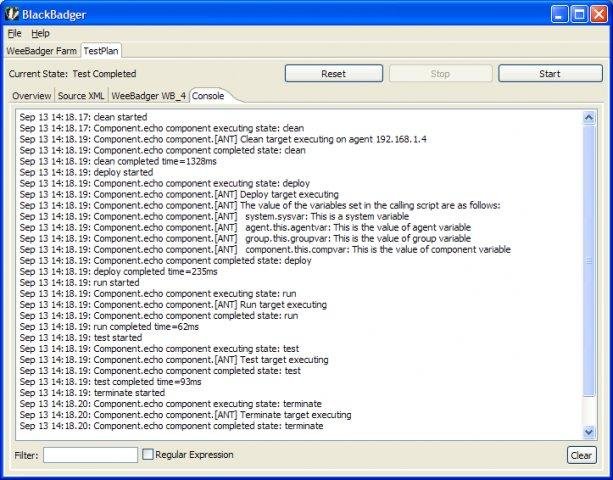Select the 'group.this.groupvar' log line
613x480 pixels.
(x=245, y=238)
